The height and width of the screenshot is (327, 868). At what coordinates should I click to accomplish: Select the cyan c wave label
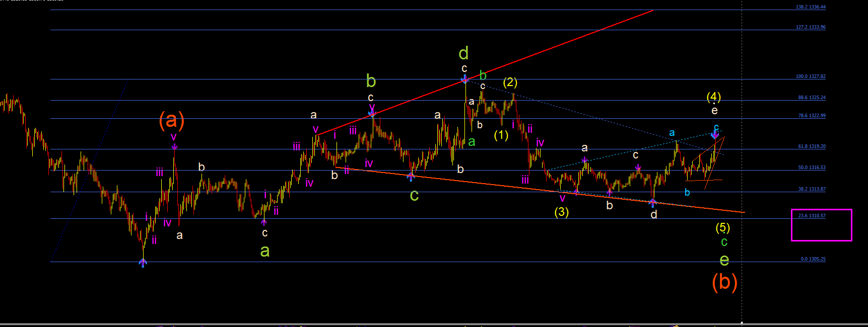point(716,127)
